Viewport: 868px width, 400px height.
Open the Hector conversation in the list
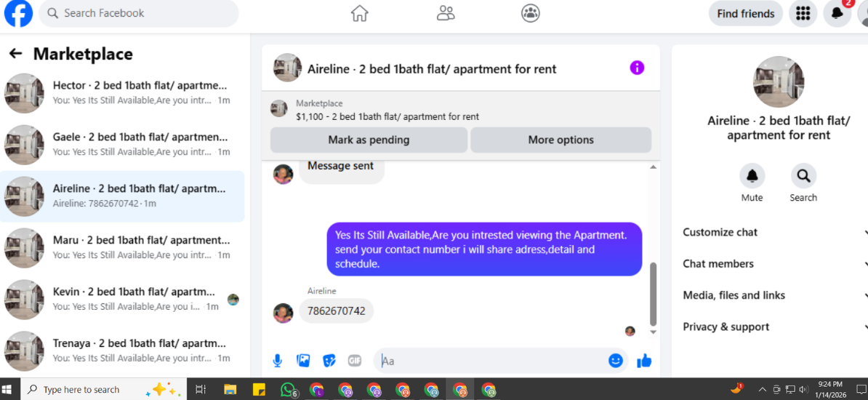point(122,93)
